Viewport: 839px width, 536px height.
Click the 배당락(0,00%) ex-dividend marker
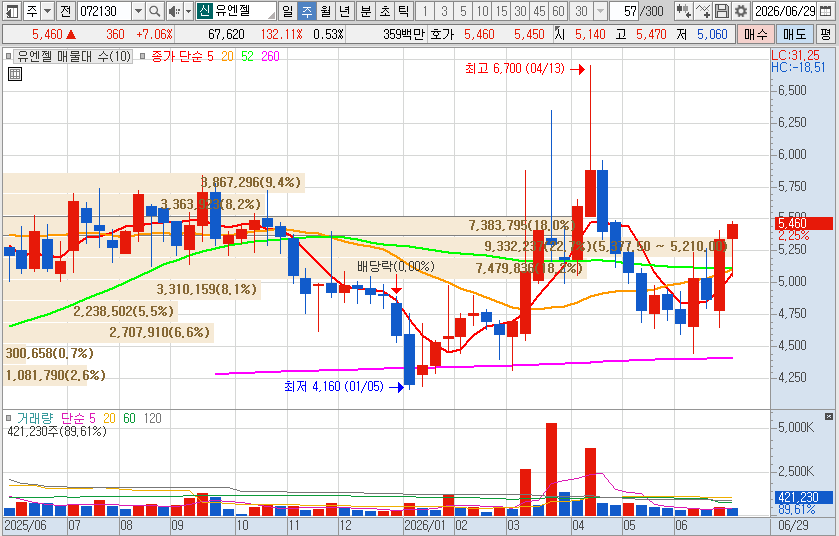396,266
